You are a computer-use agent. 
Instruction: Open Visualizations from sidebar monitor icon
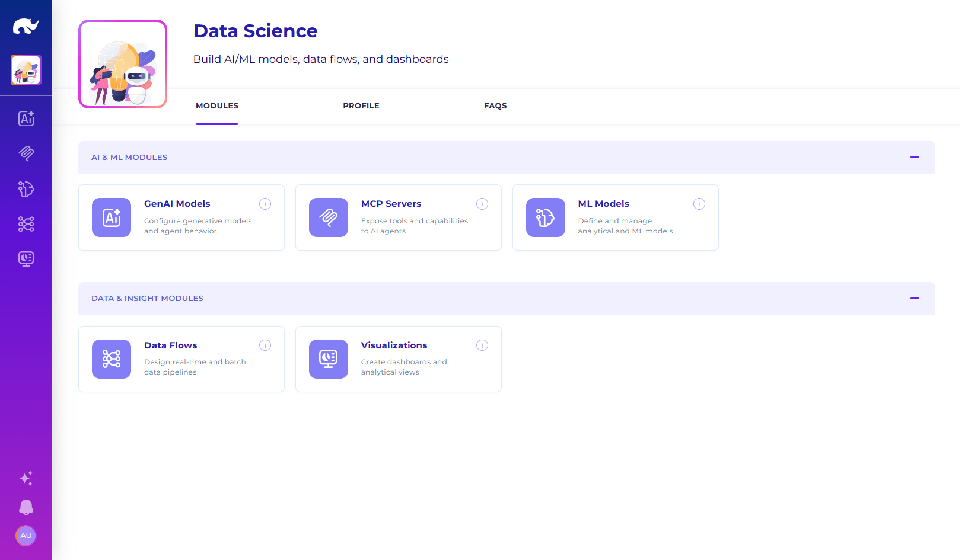[x=26, y=259]
